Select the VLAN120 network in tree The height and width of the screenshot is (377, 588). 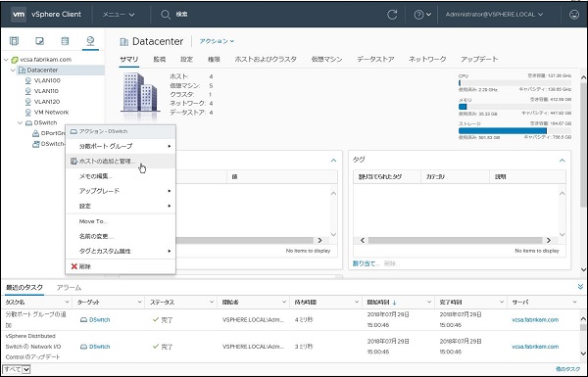pyautogui.click(x=47, y=102)
